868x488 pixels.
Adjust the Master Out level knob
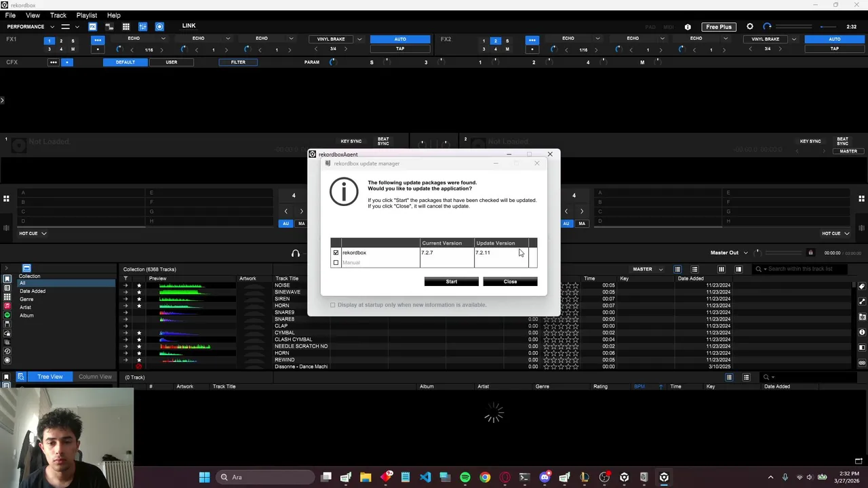pyautogui.click(x=758, y=253)
